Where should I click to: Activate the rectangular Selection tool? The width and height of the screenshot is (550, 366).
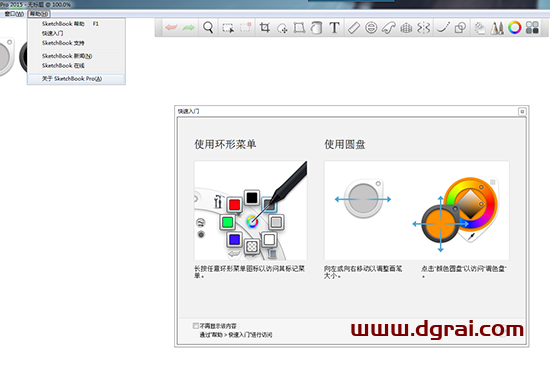(x=228, y=28)
